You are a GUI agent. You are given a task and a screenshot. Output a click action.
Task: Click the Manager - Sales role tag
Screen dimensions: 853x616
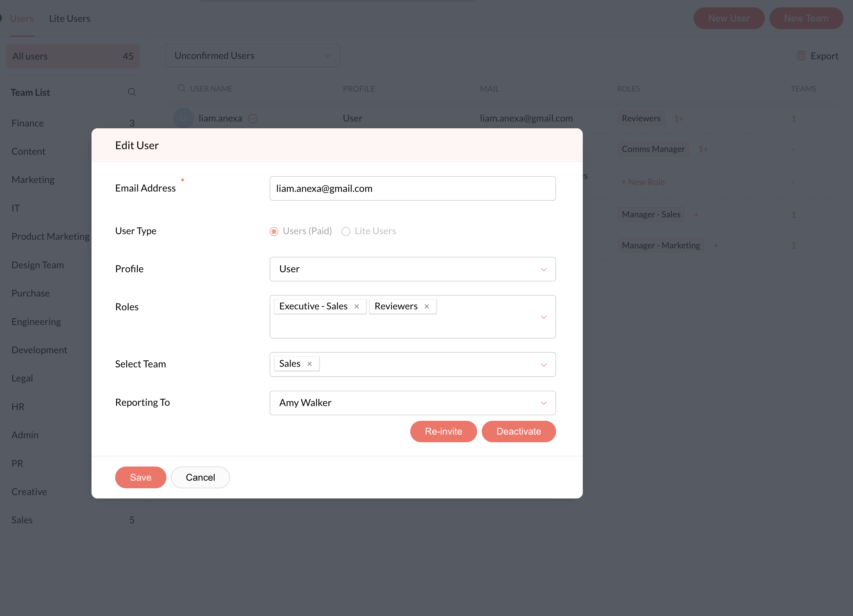(x=651, y=215)
